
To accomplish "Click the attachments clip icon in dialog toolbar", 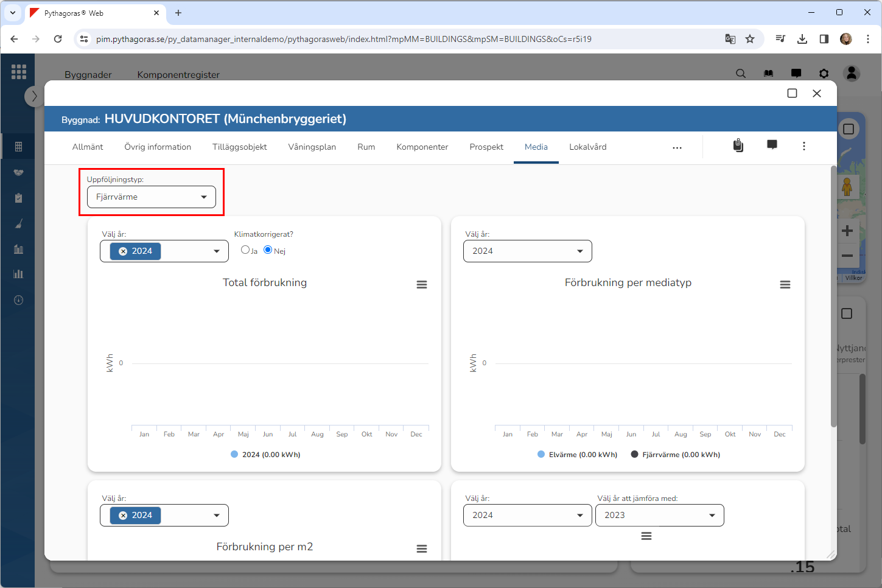I will pos(738,145).
